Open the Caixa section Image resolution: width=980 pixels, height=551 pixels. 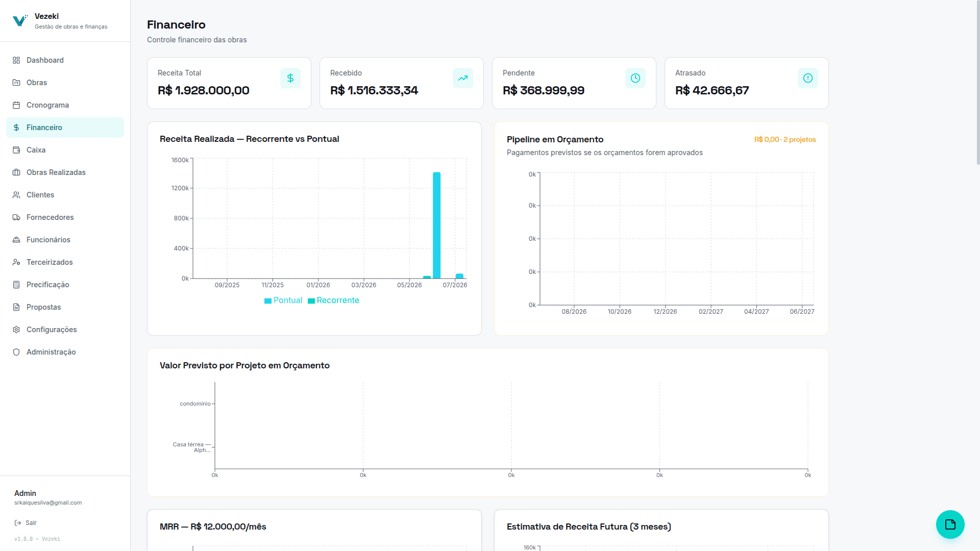[65, 150]
